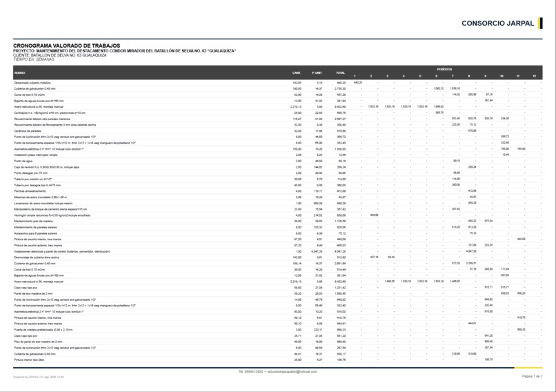The height and width of the screenshot is (392, 556).
Task: Click the Página 1 de 2 indicator
Action: pos(533,376)
